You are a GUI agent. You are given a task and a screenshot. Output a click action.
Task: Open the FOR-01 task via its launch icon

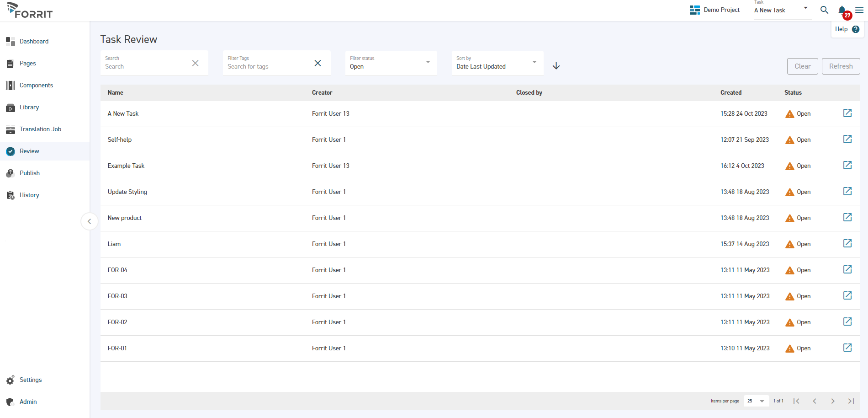847,348
